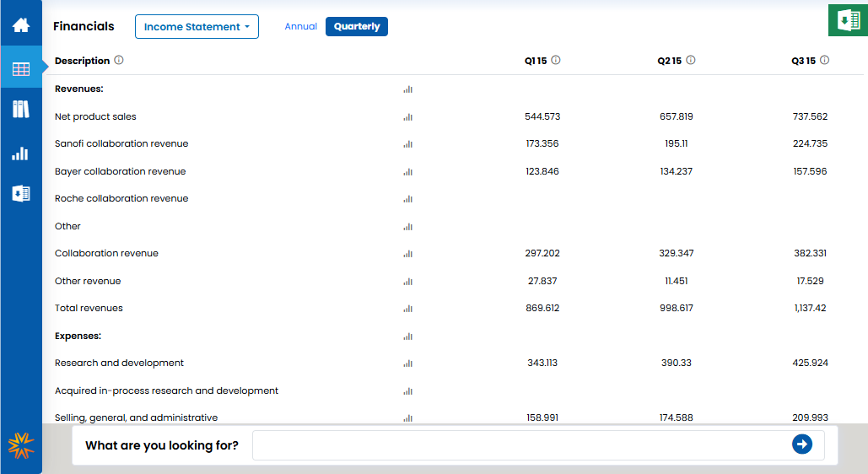Click the Description column header

82,61
